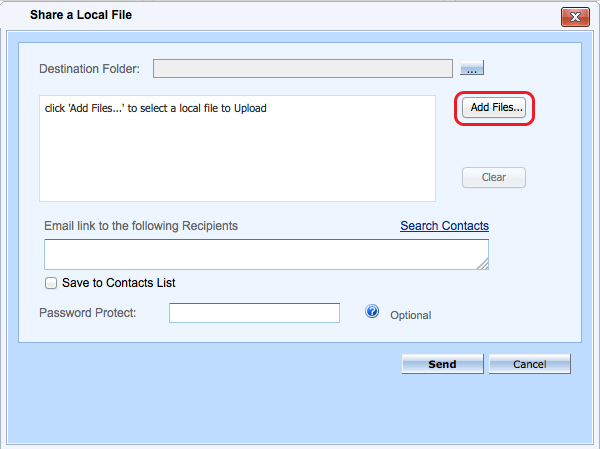Click the Add Files... button
Viewport: 600px width, 449px height.
click(x=494, y=108)
